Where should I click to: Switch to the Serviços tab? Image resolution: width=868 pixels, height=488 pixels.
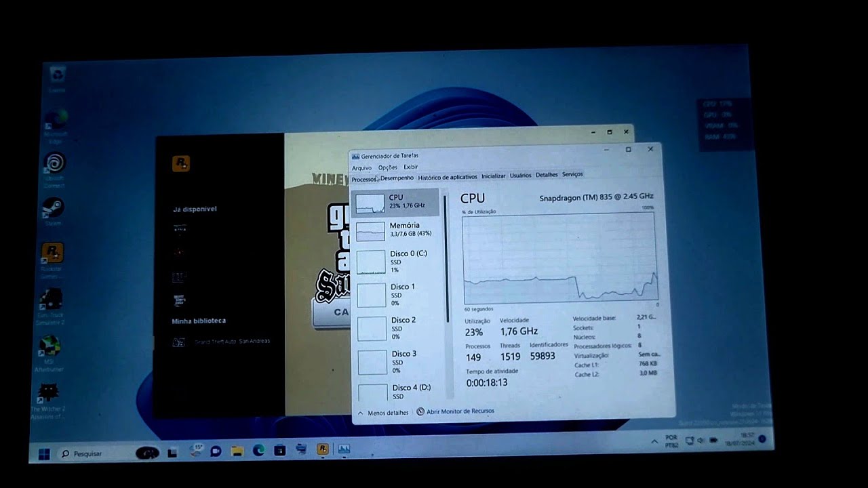(572, 174)
